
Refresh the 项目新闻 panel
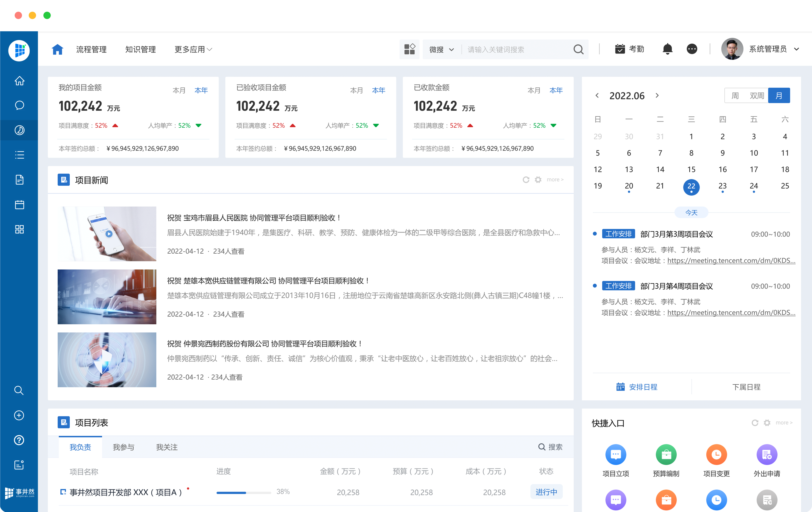click(x=526, y=180)
